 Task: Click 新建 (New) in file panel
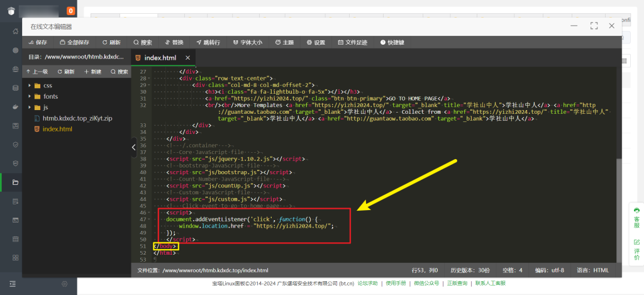92,72
